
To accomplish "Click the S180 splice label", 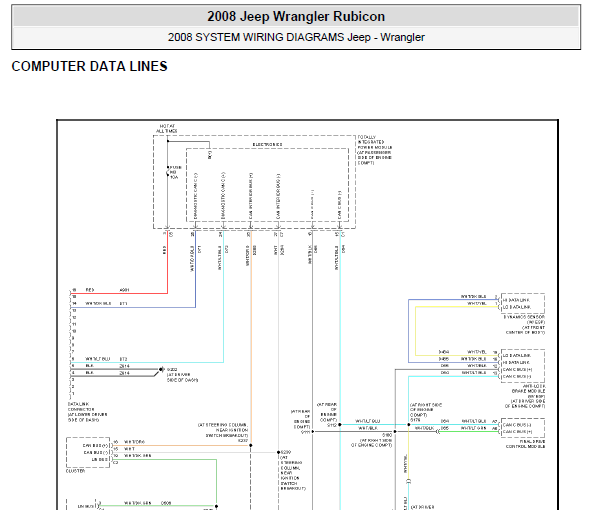I will click(x=387, y=435).
